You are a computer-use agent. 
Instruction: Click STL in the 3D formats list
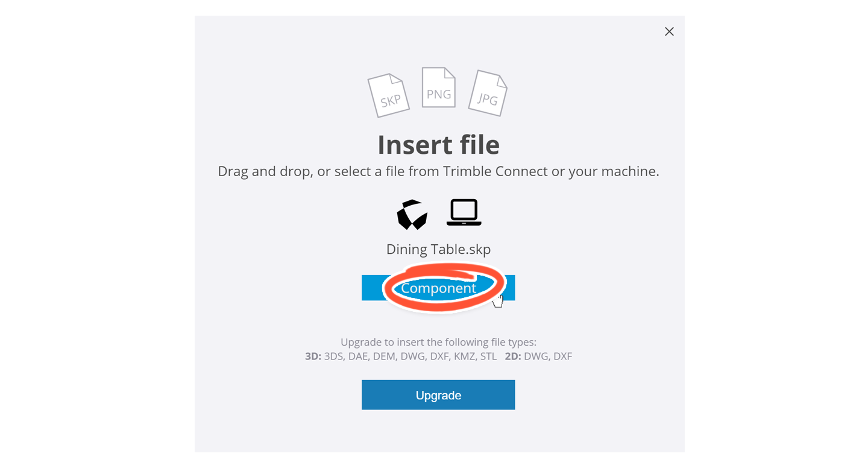[x=488, y=356]
